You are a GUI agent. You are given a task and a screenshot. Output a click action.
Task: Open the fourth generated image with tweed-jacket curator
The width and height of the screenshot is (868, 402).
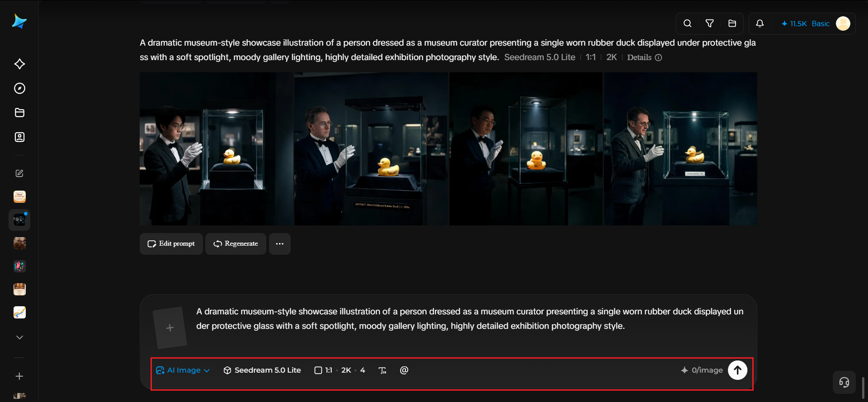(680, 149)
